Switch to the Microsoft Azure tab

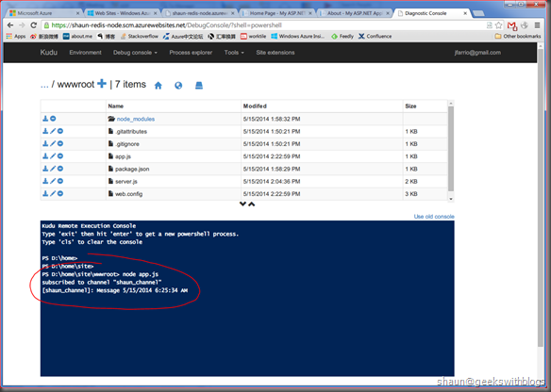click(44, 13)
